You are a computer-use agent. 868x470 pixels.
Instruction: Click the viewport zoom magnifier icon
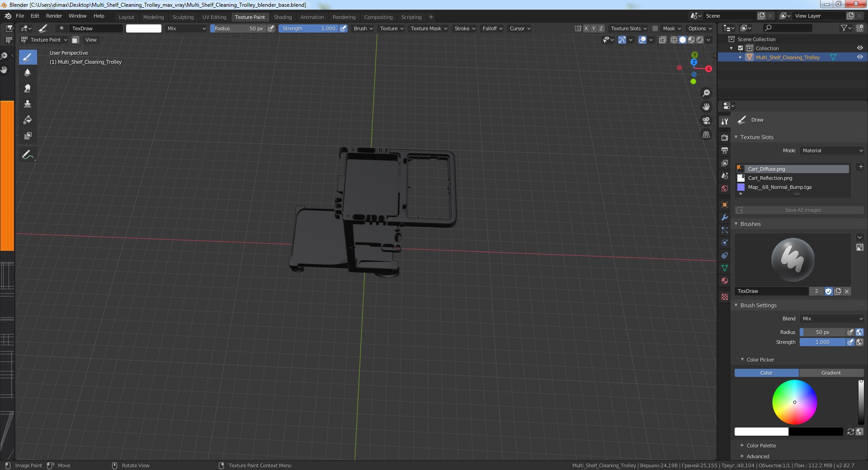click(x=706, y=93)
